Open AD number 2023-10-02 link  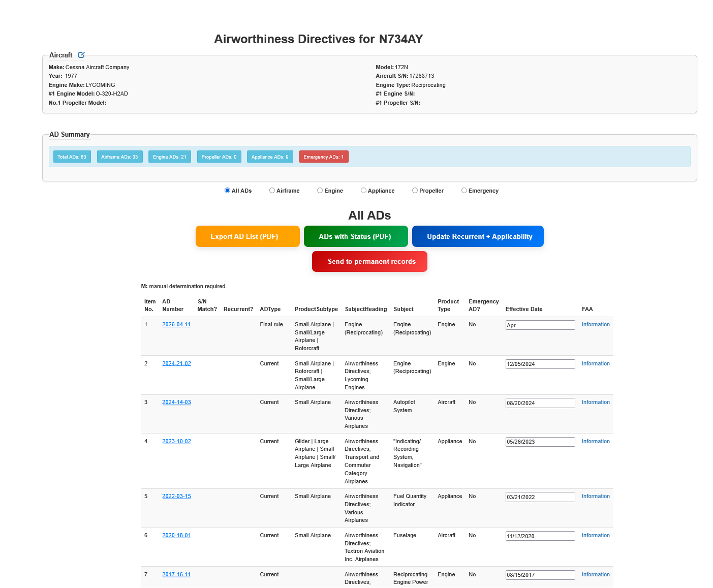(176, 441)
